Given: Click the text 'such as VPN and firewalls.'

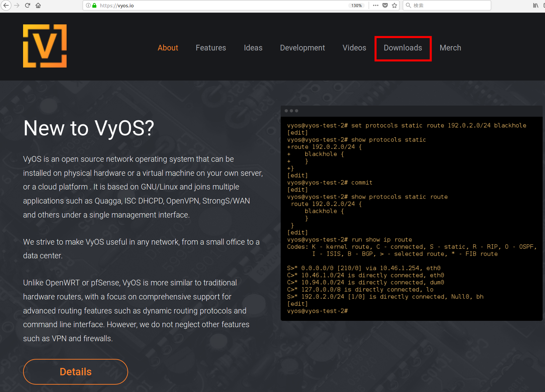Looking at the screenshot, I should pos(68,339).
